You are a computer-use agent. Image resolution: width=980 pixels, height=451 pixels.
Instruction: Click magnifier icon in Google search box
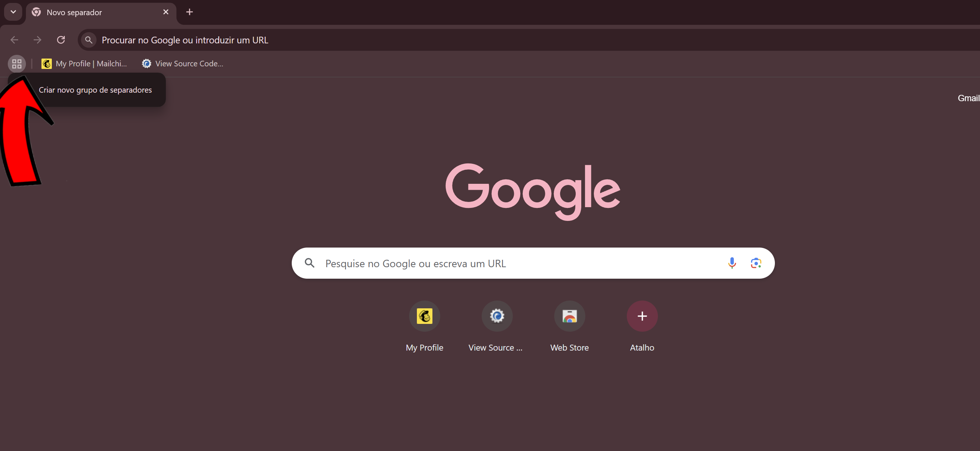pyautogui.click(x=310, y=263)
